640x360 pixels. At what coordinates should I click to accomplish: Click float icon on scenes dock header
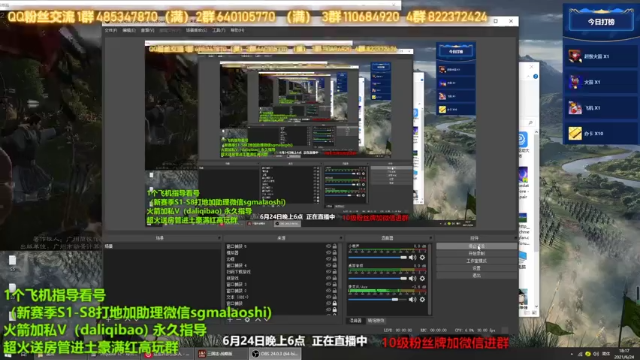coord(219,238)
